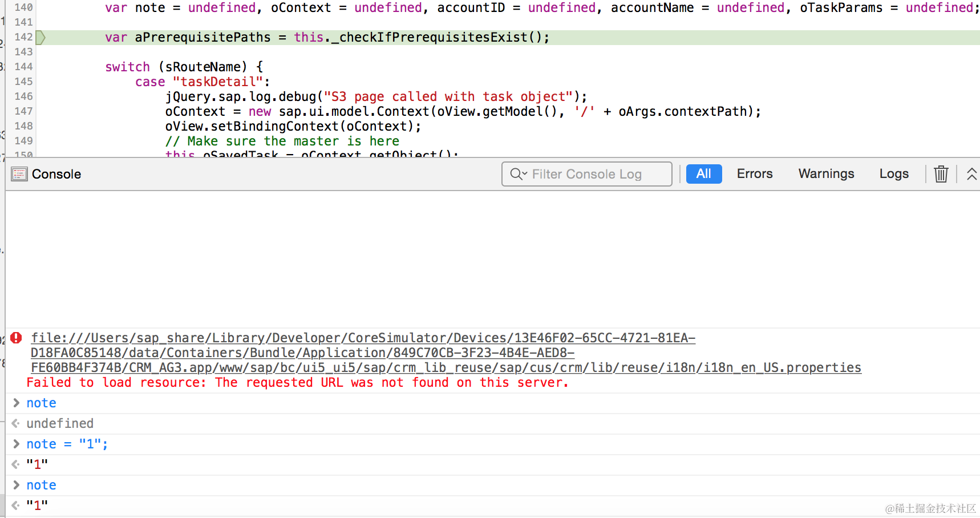980x518 pixels.
Task: Focus the Filter Console Log field
Action: point(587,174)
